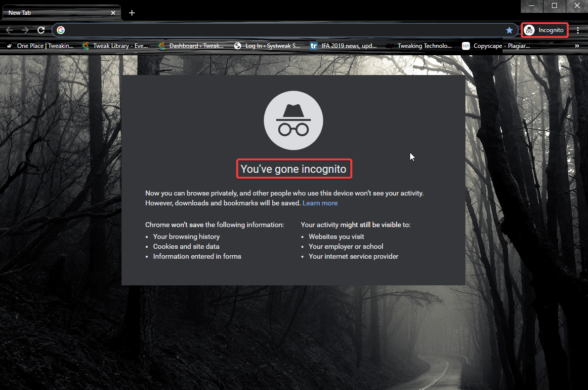Image resolution: width=588 pixels, height=390 pixels.
Task: Click the Systweak Log In bookmark icon
Action: [x=238, y=45]
